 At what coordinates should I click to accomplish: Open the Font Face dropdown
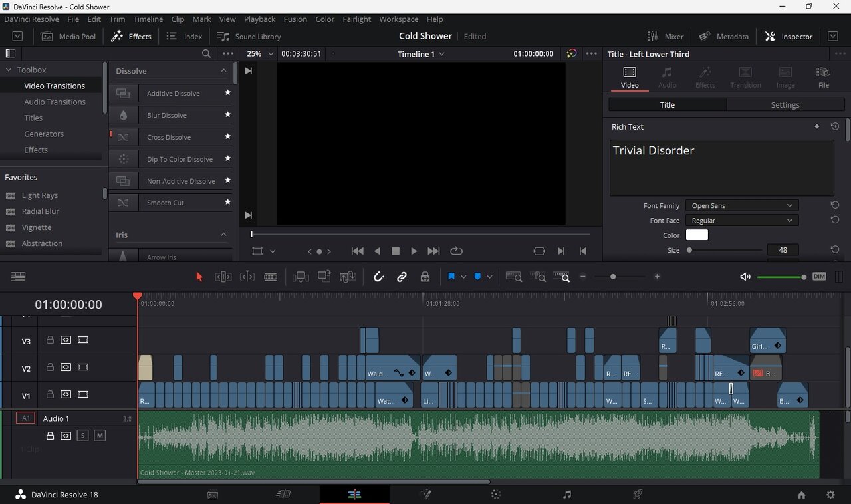click(x=741, y=220)
